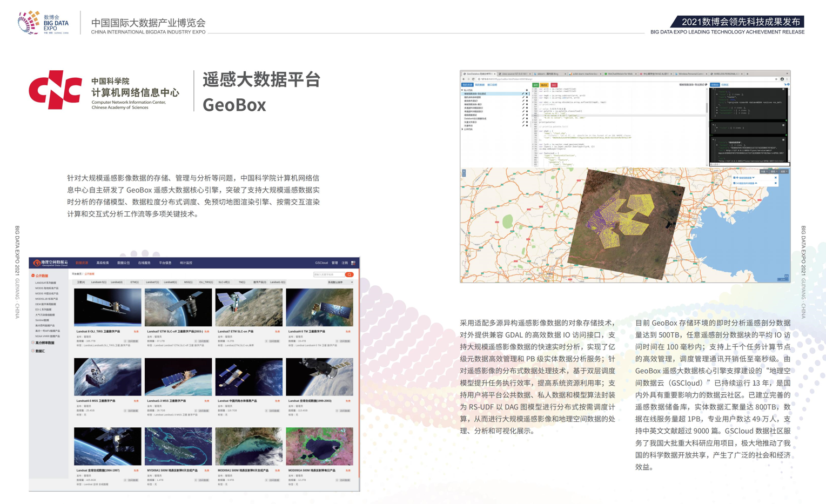The image size is (826, 504).
Task: Delete the 矢量文件显示 script with x icon
Action: click(x=527, y=122)
